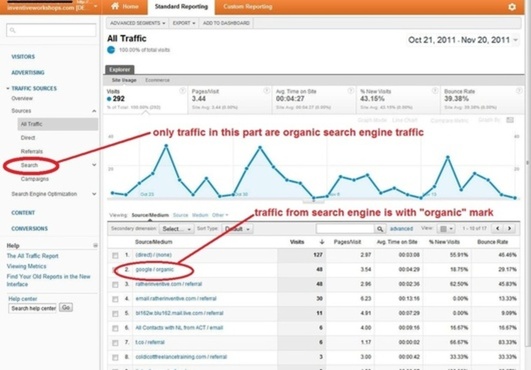Tick checkbox for email.ratherinventive.com / referral row

(115, 299)
